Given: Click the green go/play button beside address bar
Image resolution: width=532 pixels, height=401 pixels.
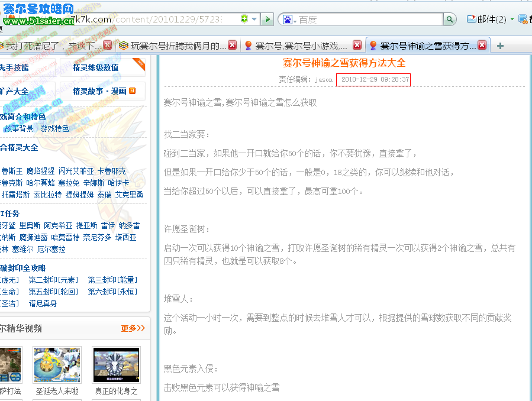Looking at the screenshot, I should point(267,20).
